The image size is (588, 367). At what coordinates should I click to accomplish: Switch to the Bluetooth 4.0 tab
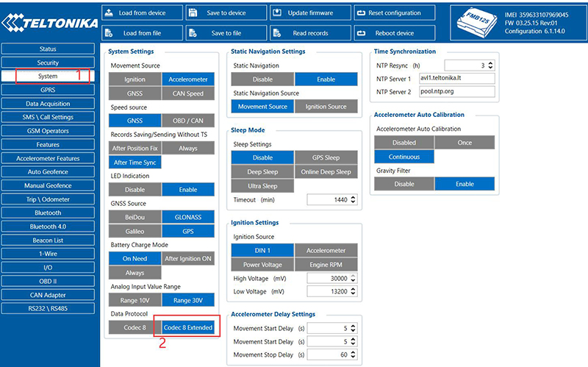pyautogui.click(x=48, y=227)
